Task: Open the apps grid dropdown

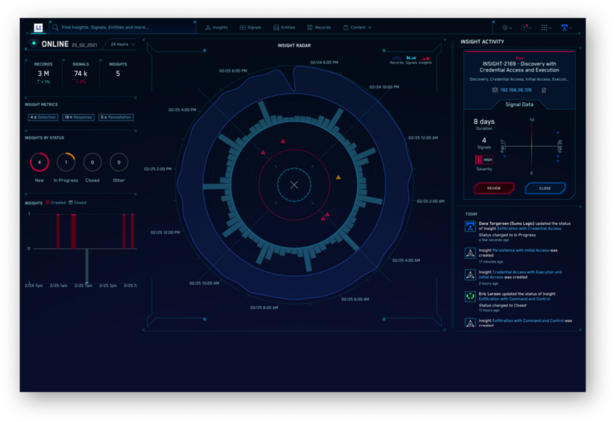Action: point(546,27)
